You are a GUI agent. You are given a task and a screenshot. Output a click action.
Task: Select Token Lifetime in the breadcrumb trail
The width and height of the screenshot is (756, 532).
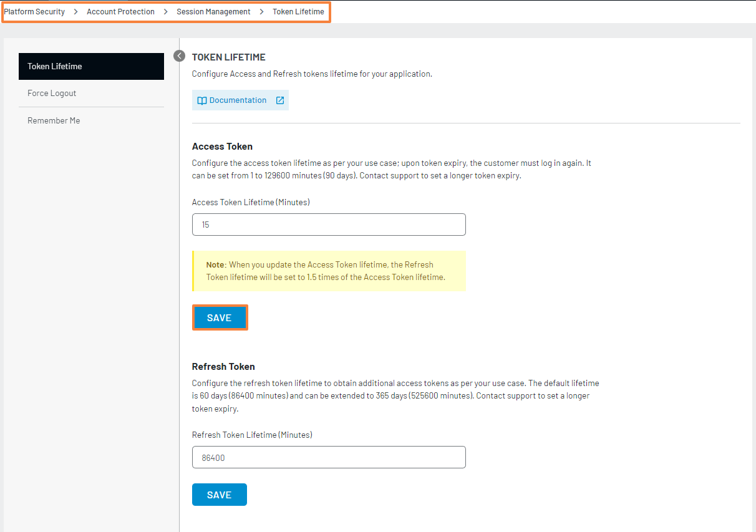click(x=298, y=12)
